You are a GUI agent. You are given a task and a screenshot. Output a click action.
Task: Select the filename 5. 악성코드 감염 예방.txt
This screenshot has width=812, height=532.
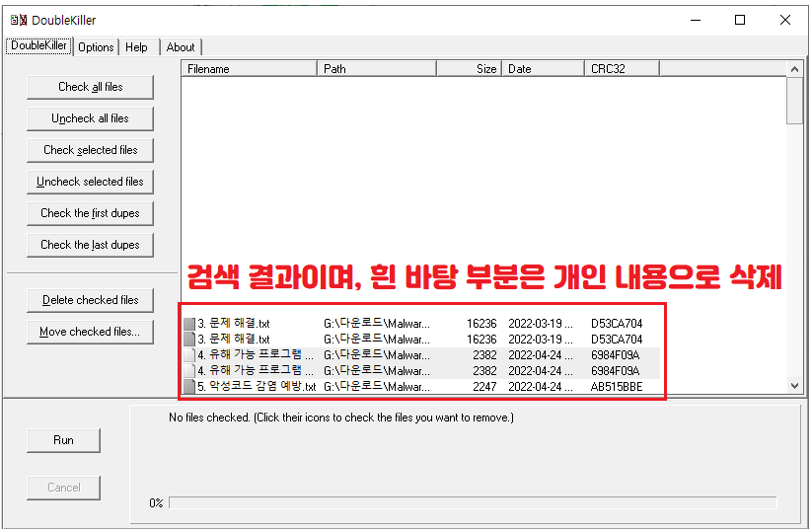(257, 387)
